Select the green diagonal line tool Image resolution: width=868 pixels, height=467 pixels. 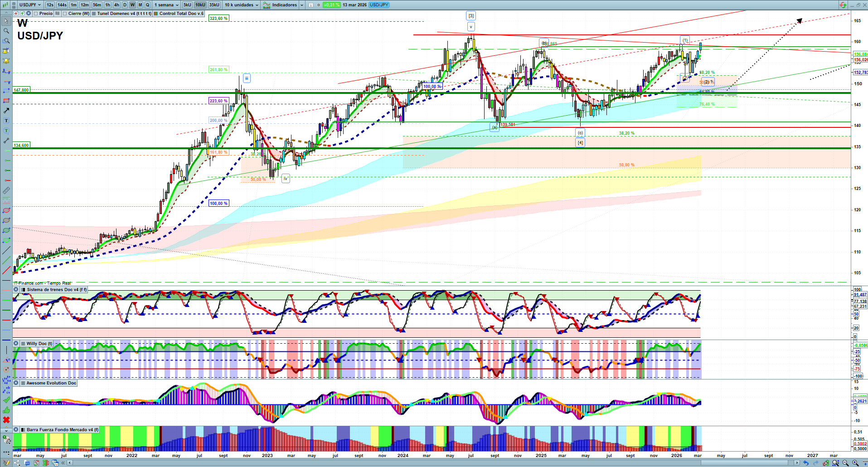tap(6, 260)
